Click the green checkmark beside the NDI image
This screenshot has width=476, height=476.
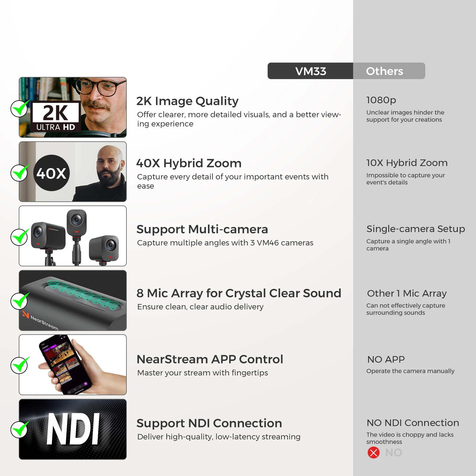pos(20,429)
